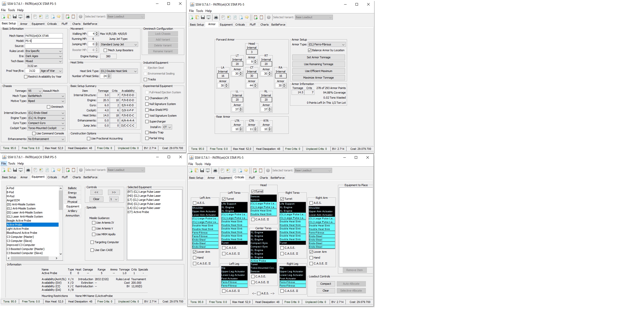Expand the Tech Base dropdown

click(x=44, y=61)
